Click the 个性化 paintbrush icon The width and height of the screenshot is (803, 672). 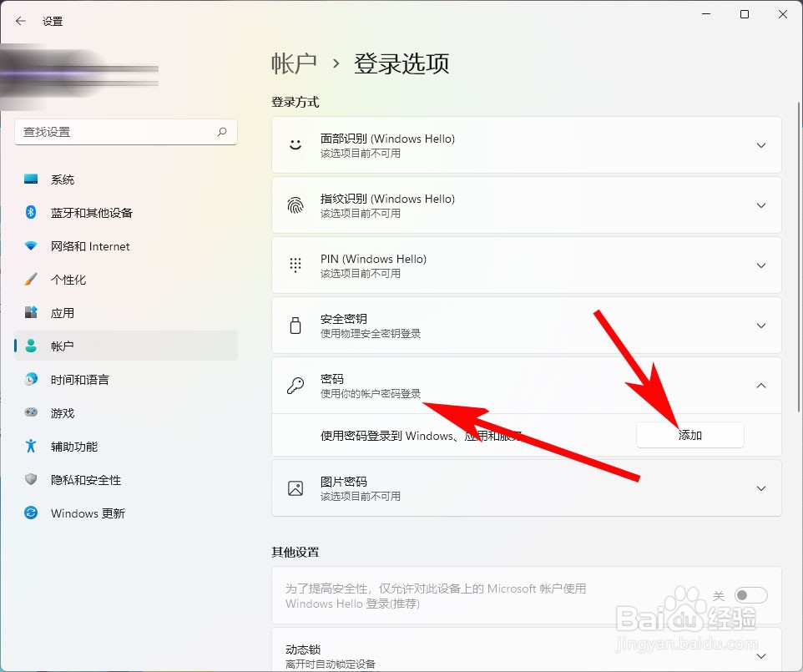coord(31,279)
